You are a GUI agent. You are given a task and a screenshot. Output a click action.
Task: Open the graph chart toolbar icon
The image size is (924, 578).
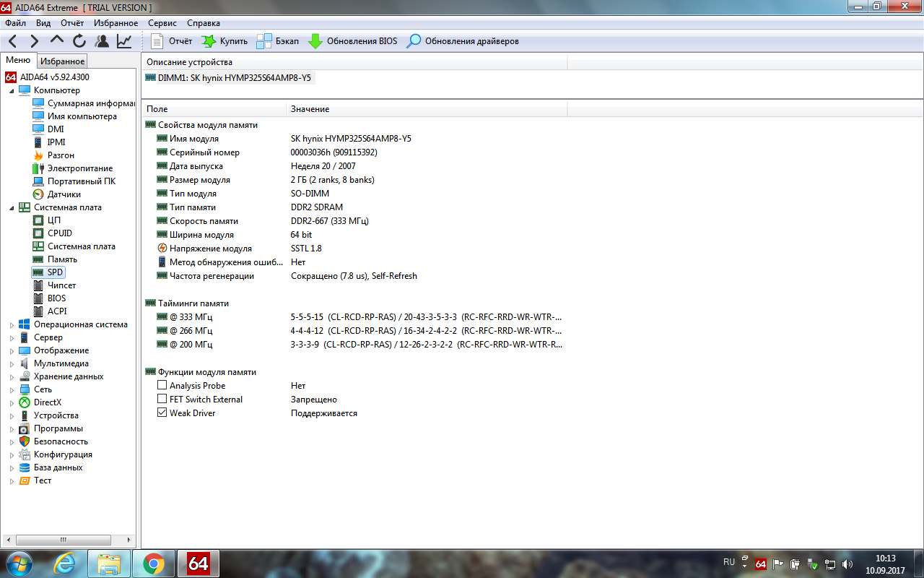(124, 41)
